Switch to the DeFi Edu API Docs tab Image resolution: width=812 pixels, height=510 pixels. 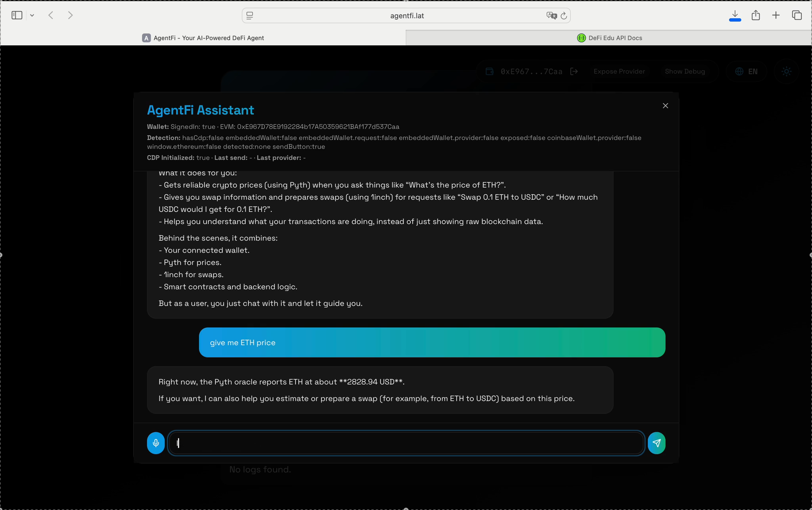[609, 38]
